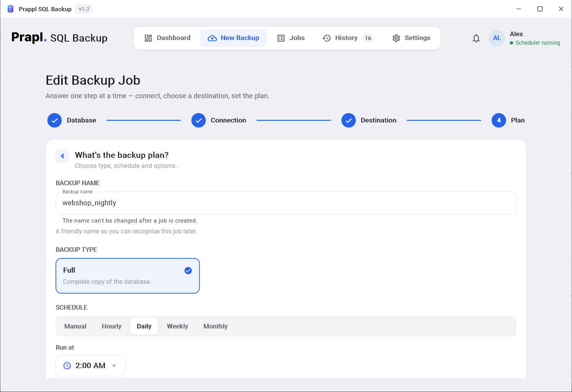This screenshot has width=572, height=392.
Task: Click the Prapl. SQL Backup logo
Action: pyautogui.click(x=59, y=38)
